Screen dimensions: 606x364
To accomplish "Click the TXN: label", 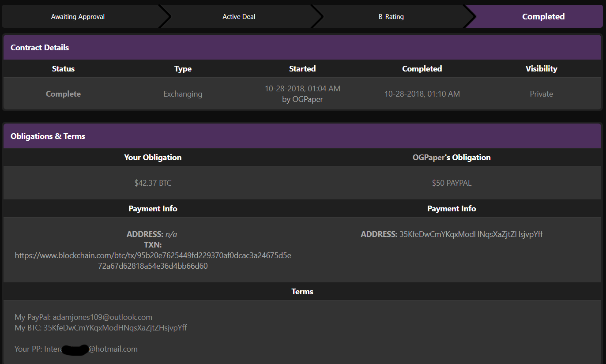I will tap(153, 245).
